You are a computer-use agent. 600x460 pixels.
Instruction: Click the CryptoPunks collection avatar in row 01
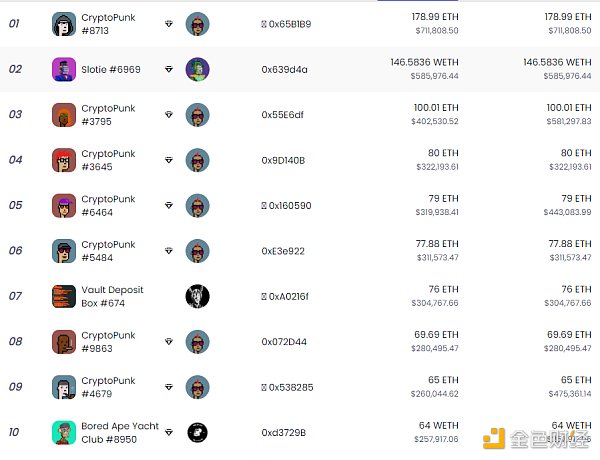click(x=197, y=24)
